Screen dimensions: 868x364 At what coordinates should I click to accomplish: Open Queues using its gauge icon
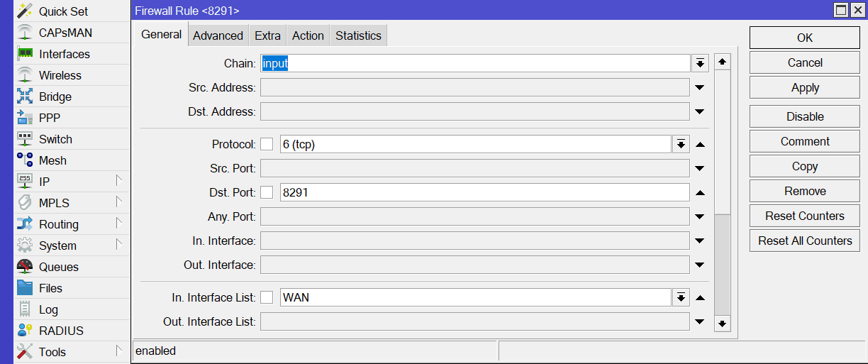[x=25, y=267]
